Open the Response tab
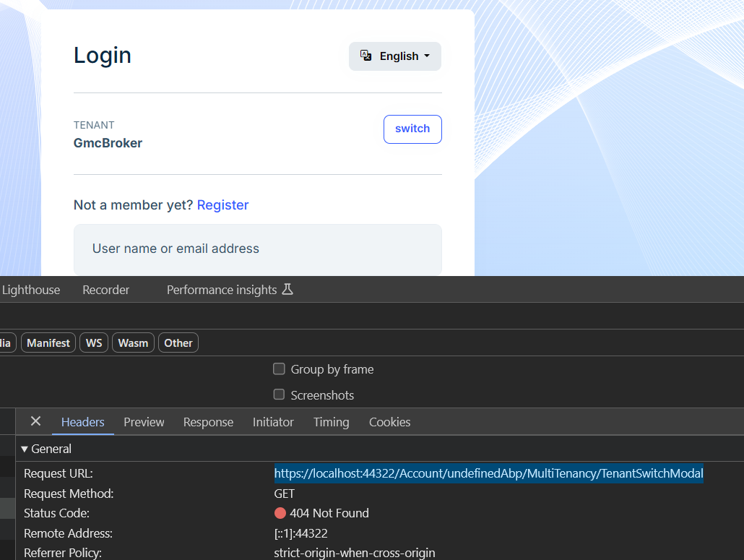744x560 pixels. pos(208,422)
